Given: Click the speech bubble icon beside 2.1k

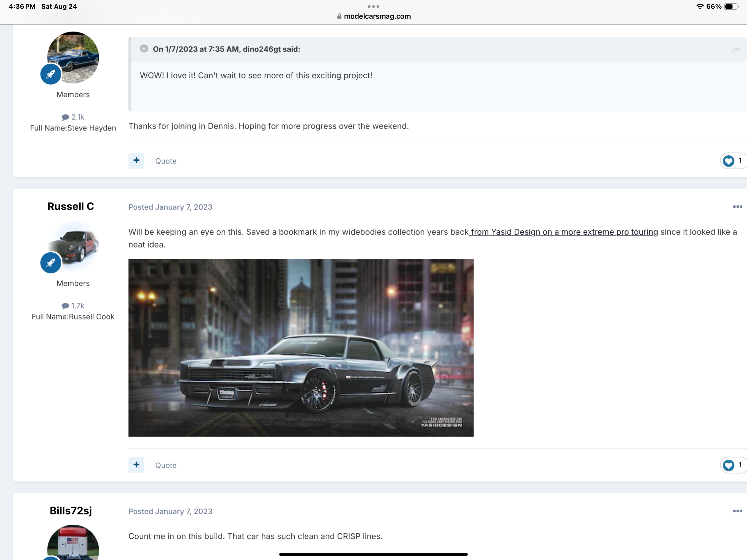Looking at the screenshot, I should click(x=65, y=117).
